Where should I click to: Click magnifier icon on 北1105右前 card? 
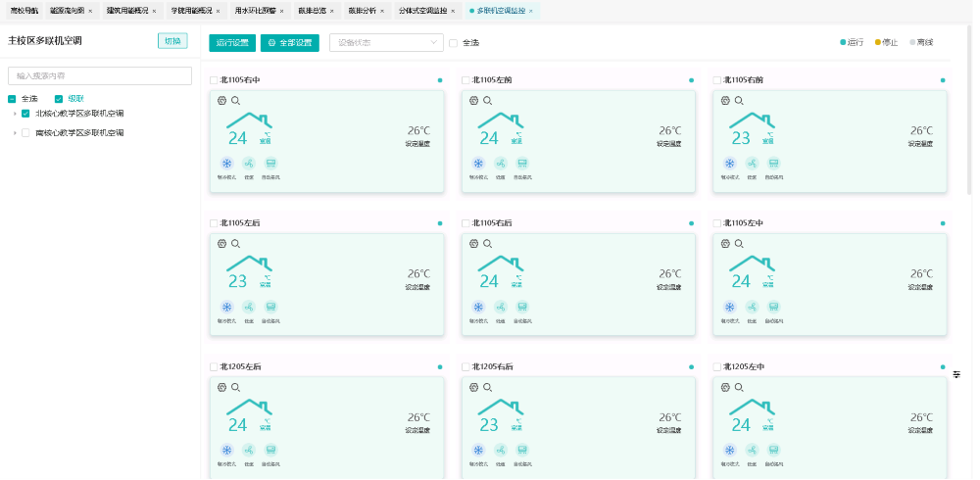pyautogui.click(x=739, y=101)
